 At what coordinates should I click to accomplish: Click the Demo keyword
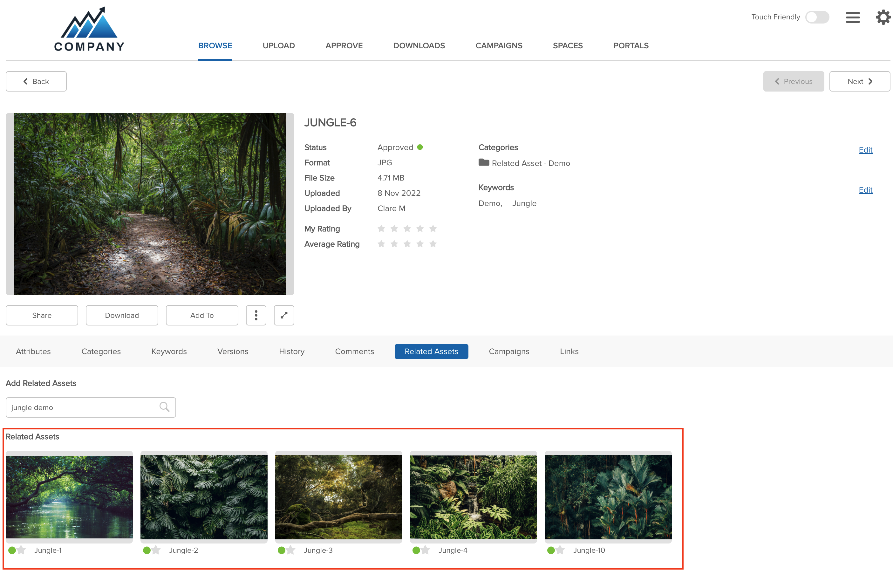click(490, 203)
